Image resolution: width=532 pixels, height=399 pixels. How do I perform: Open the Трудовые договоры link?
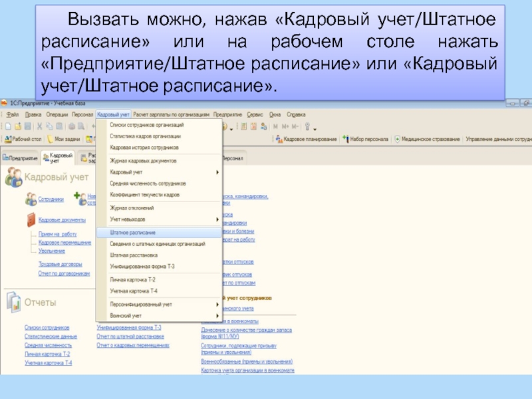click(60, 264)
